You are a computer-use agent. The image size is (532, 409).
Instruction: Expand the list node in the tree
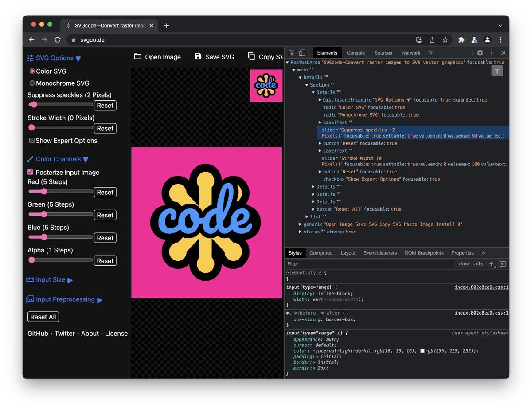coord(307,216)
